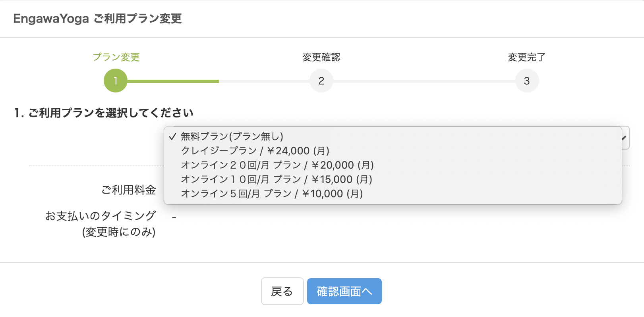Click the プラン変更 step label
Image resolution: width=644 pixels, height=317 pixels.
tap(116, 57)
